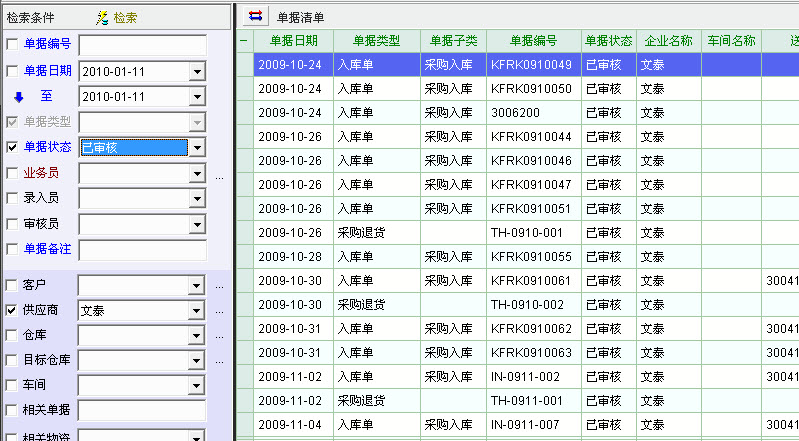Click the ellipsis button next to 供应商

[219, 311]
